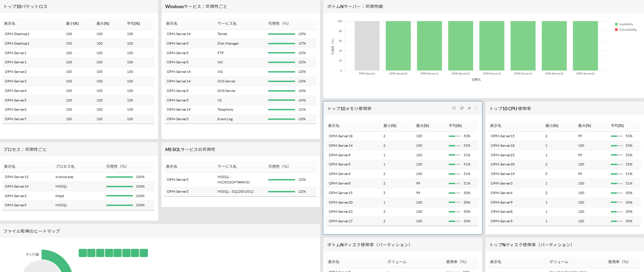Click MSSQL - MICROSOFT##WID service name
The height and width of the screenshot is (272, 644).
point(233,180)
